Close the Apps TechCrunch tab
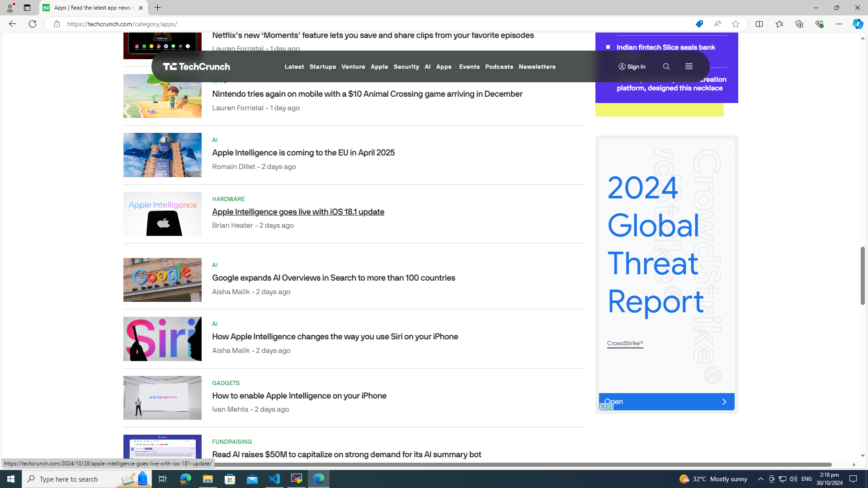 point(141,8)
